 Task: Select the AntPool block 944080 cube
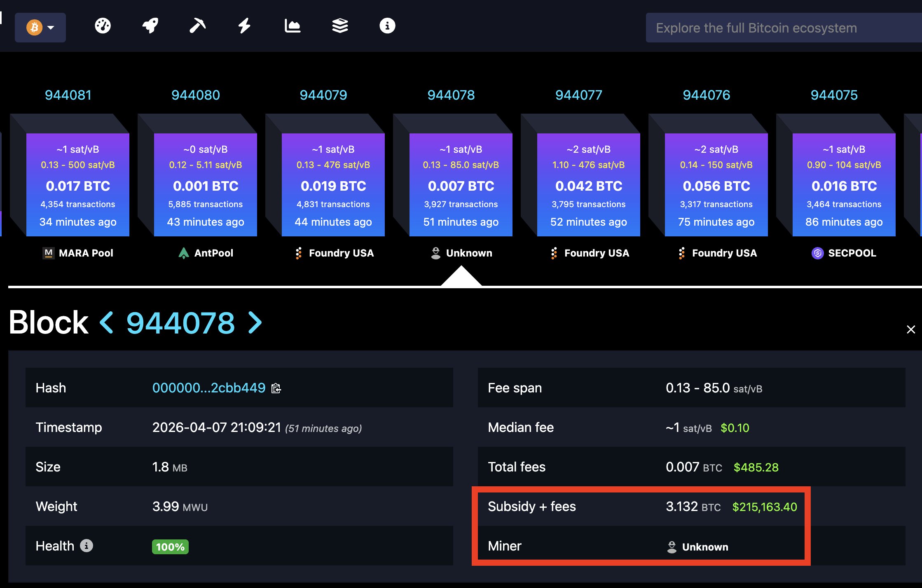(x=205, y=184)
